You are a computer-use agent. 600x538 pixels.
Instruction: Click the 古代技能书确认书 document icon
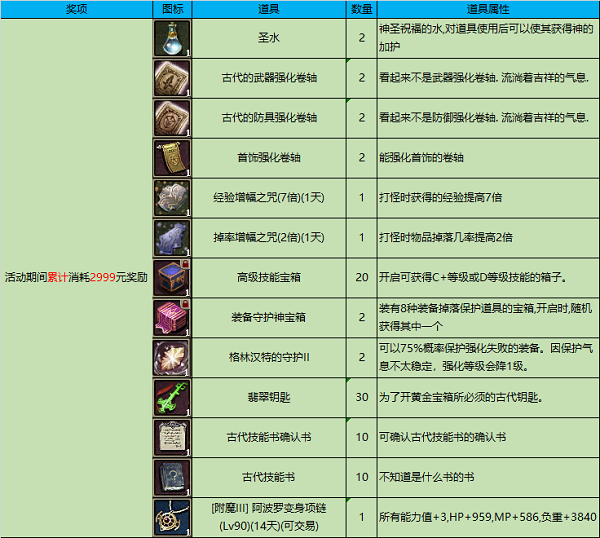pyautogui.click(x=171, y=437)
